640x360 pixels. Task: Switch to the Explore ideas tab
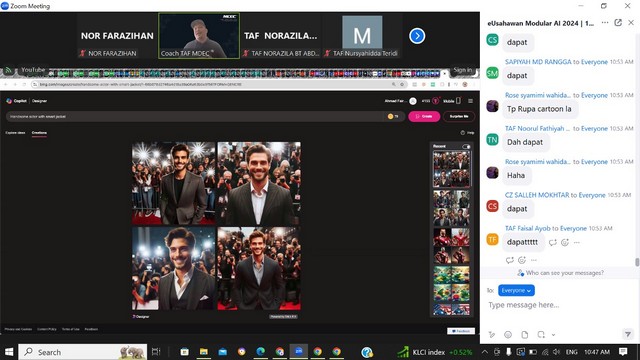click(16, 133)
